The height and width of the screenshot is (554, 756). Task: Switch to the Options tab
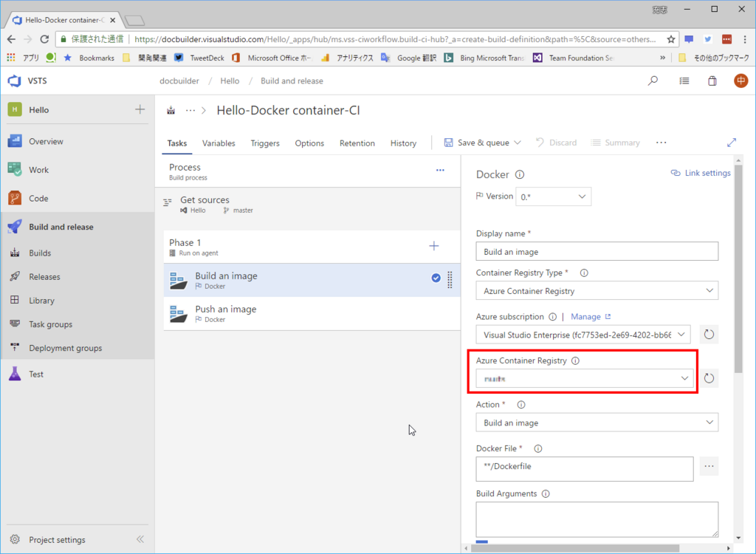click(x=309, y=143)
